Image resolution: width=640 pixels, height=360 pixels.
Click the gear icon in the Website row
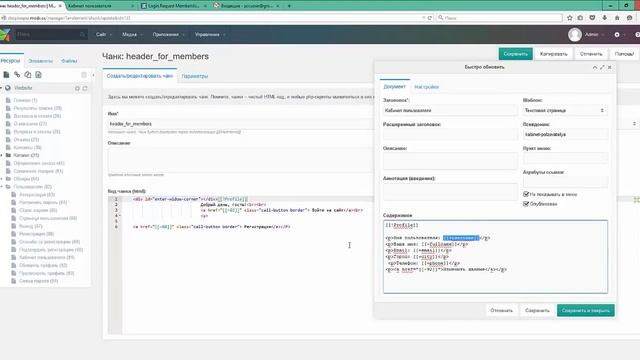[x=77, y=88]
